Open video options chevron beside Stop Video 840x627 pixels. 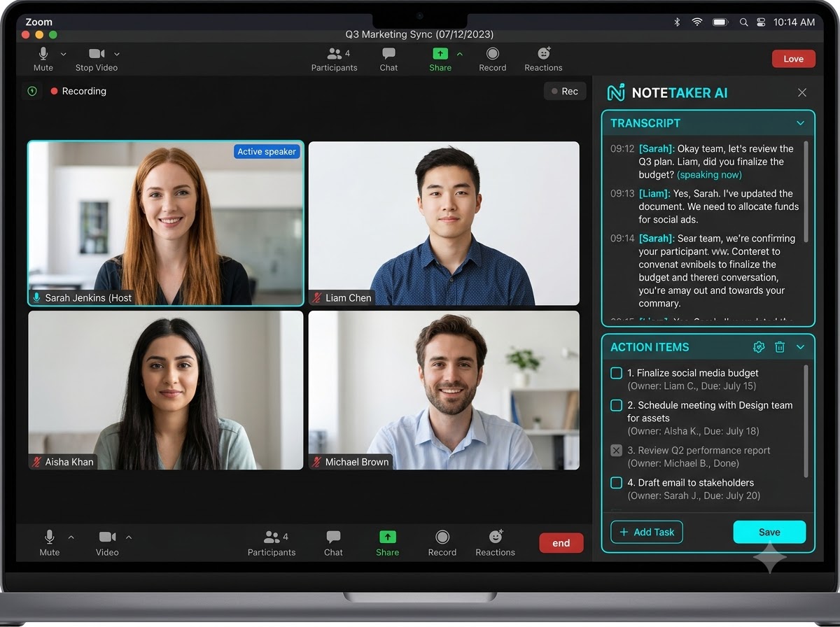(117, 54)
